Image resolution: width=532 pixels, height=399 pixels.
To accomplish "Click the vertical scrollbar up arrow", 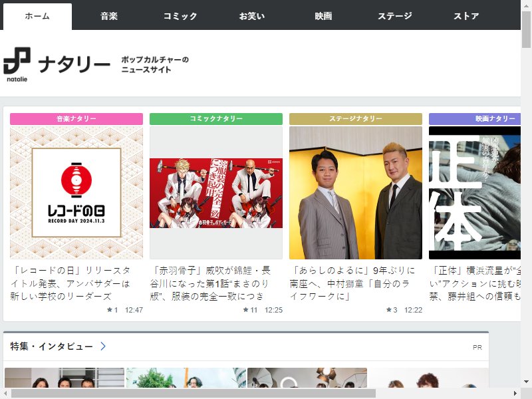I will (526, 5).
